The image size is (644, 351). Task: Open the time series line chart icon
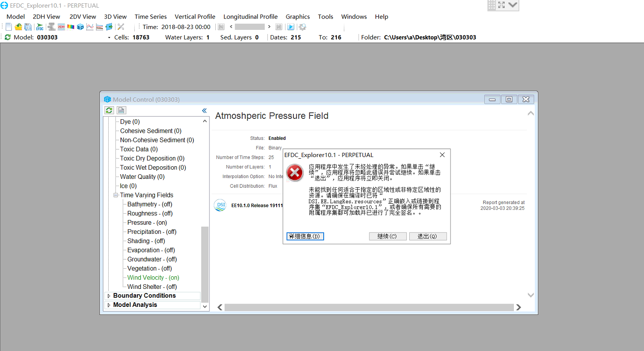pyautogui.click(x=90, y=27)
